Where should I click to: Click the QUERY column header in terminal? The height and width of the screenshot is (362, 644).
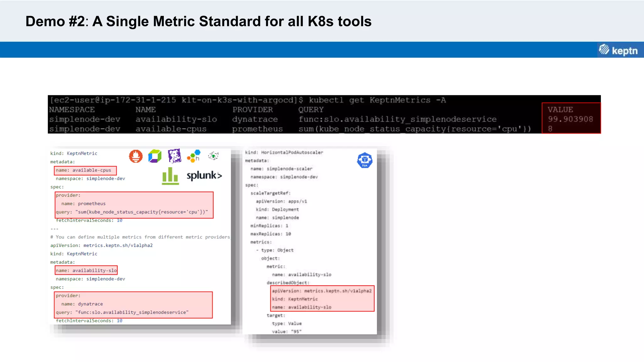coord(311,110)
